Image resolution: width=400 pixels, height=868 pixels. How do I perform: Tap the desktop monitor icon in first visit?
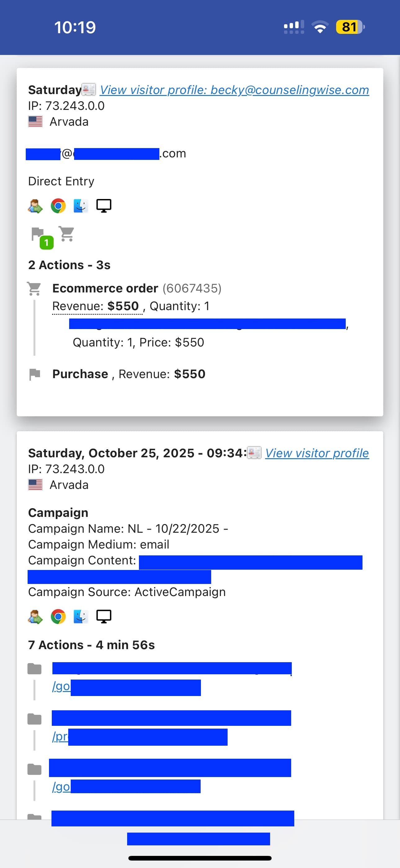(x=104, y=206)
